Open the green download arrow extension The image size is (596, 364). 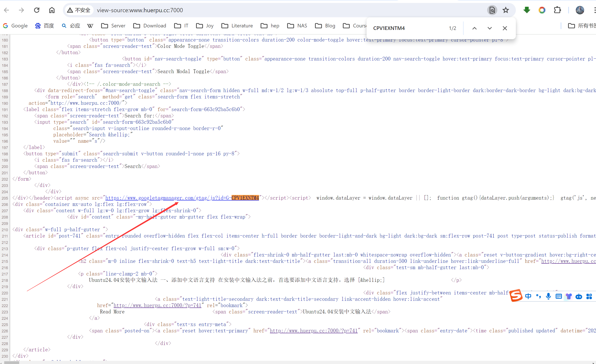(x=527, y=10)
